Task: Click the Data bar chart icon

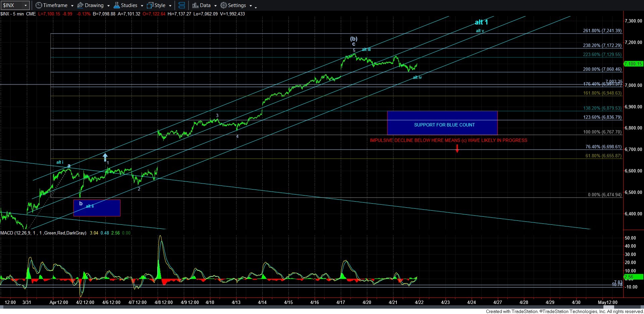Action: coord(195,5)
